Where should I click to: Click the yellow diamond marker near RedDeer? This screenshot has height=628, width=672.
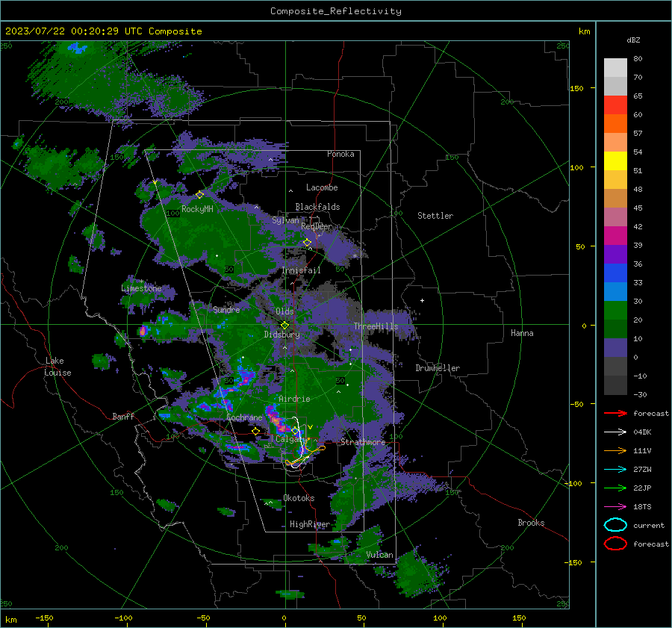308,243
